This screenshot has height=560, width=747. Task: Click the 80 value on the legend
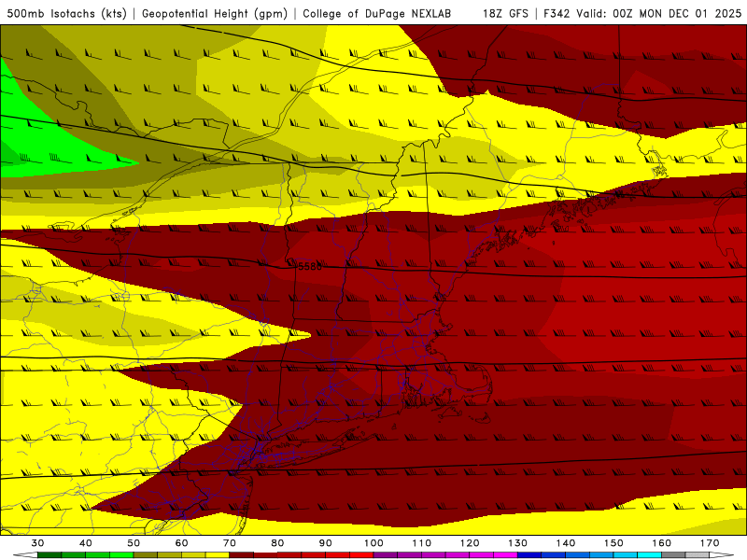277,543
